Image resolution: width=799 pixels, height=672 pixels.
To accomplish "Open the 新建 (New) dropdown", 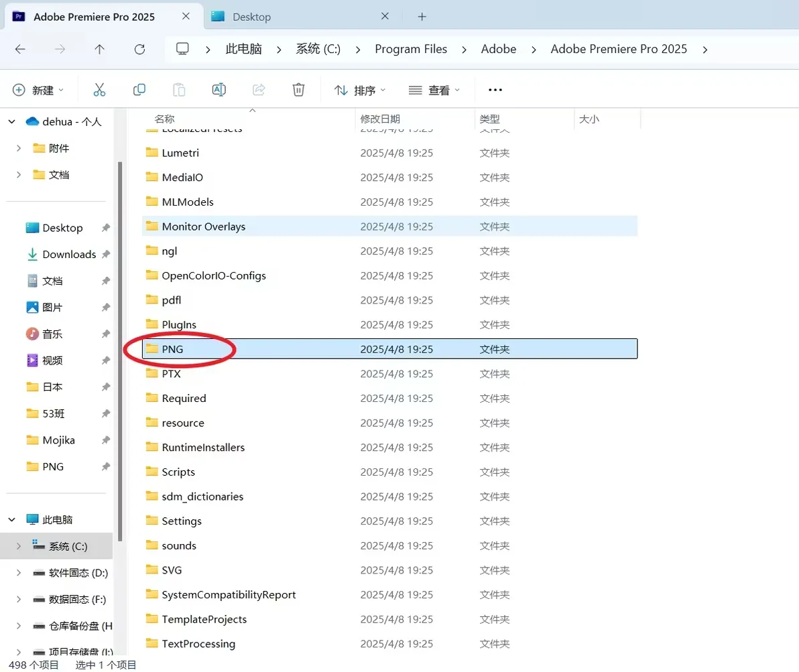I will coord(38,90).
